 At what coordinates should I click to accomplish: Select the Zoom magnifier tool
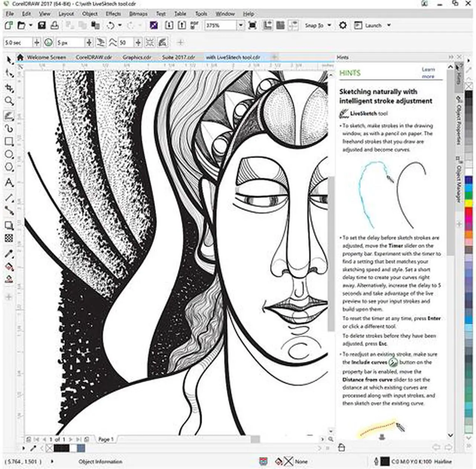click(x=9, y=101)
